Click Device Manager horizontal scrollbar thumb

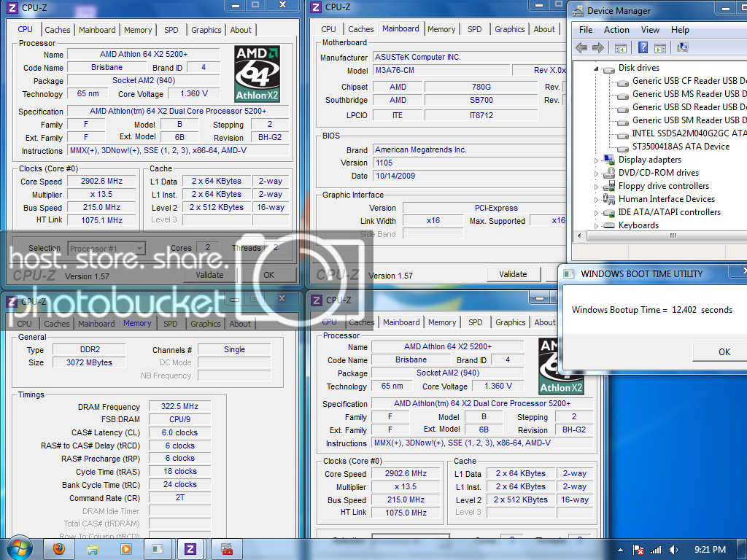(673, 236)
